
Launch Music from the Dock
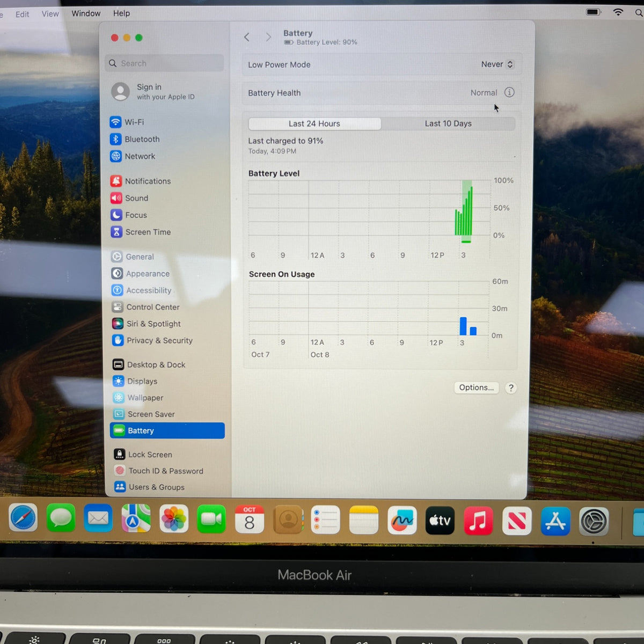click(x=478, y=521)
